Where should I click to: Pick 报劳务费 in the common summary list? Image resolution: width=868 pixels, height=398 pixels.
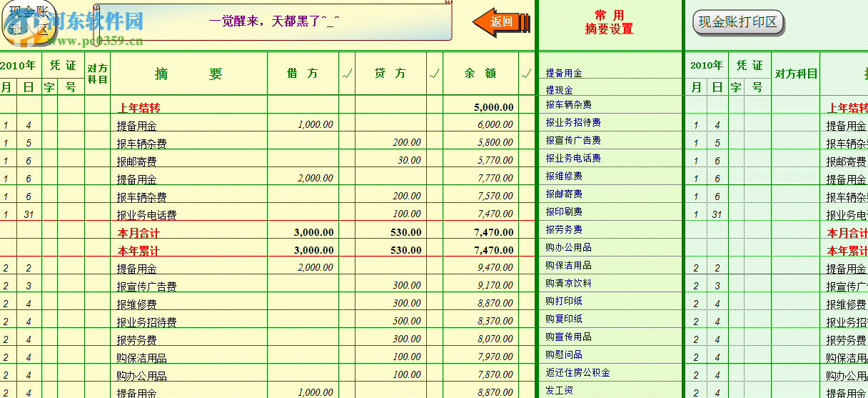pos(564,230)
